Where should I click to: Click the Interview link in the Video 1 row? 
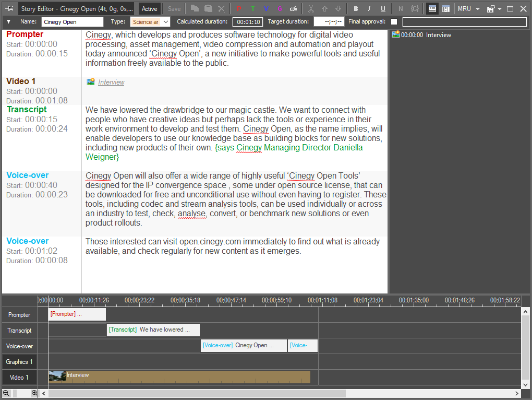(111, 82)
